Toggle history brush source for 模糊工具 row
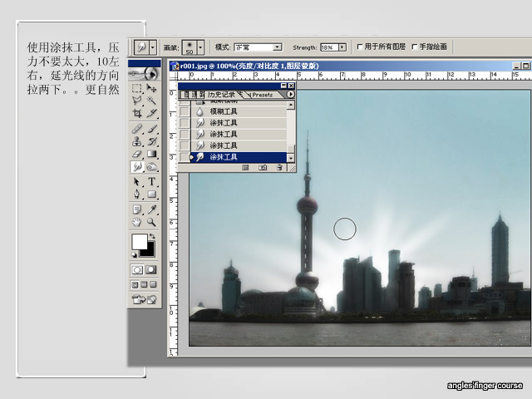Screen dimensions: 532x399 pos(185,111)
